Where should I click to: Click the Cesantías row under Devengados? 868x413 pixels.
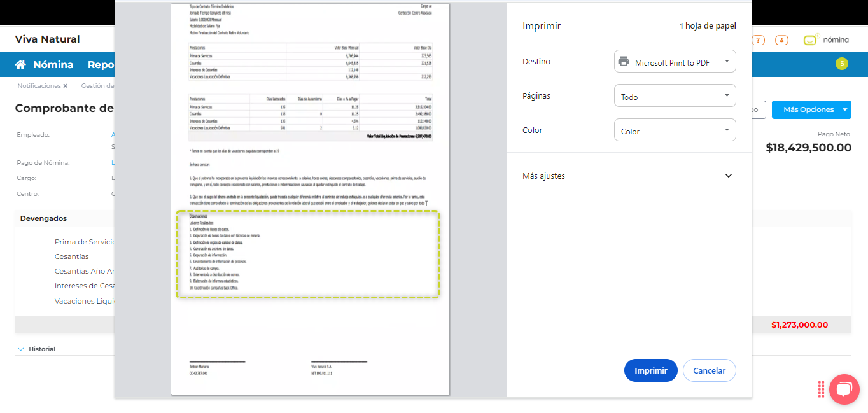click(x=72, y=256)
